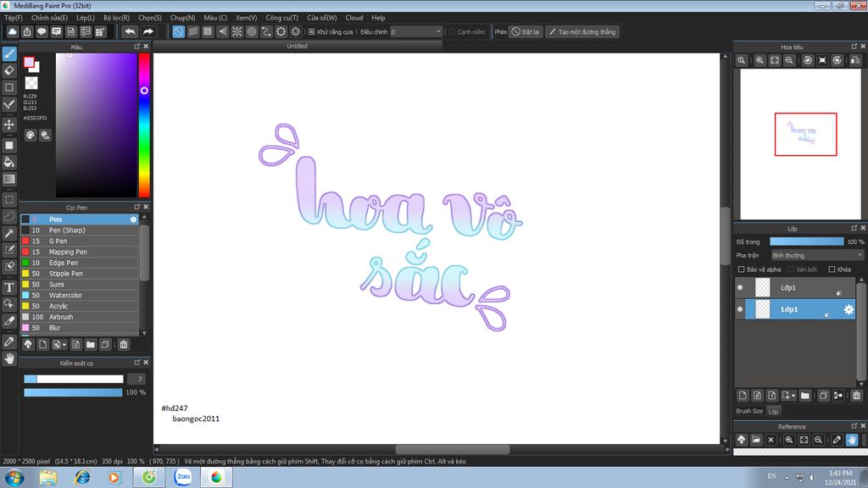Select the Bucket fill tool
This screenshot has height=488, width=868.
click(x=9, y=162)
